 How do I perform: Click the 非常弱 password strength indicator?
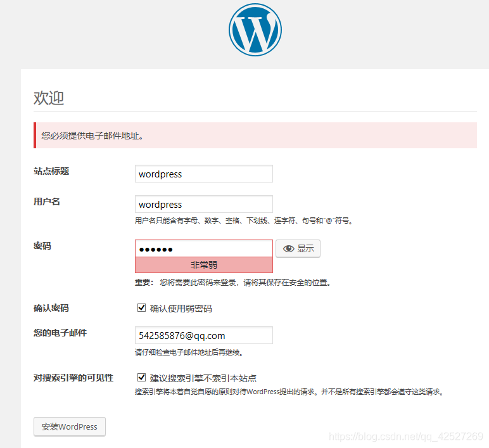coord(204,265)
